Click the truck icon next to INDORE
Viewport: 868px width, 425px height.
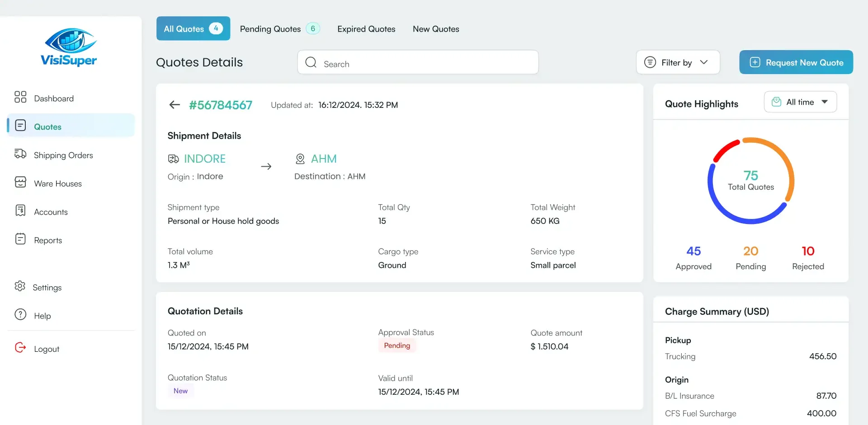174,159
